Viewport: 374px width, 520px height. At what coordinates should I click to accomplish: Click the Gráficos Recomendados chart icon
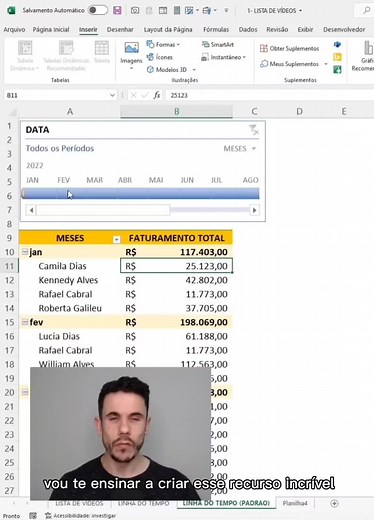[368, 48]
